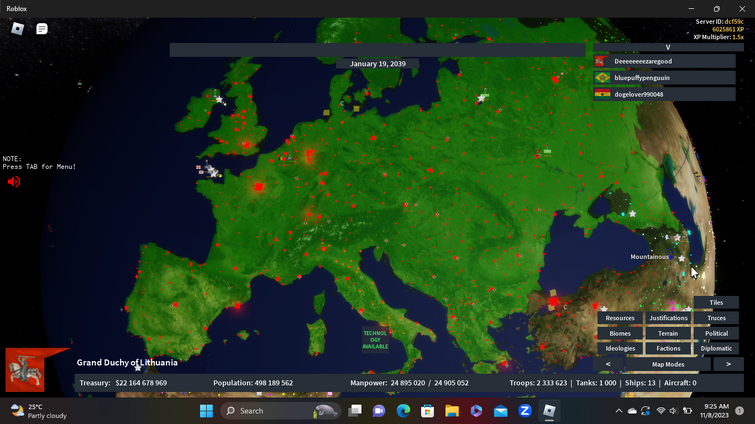This screenshot has height=424, width=755.
Task: Click the Mountainous terrain tooltip label
Action: tap(650, 257)
